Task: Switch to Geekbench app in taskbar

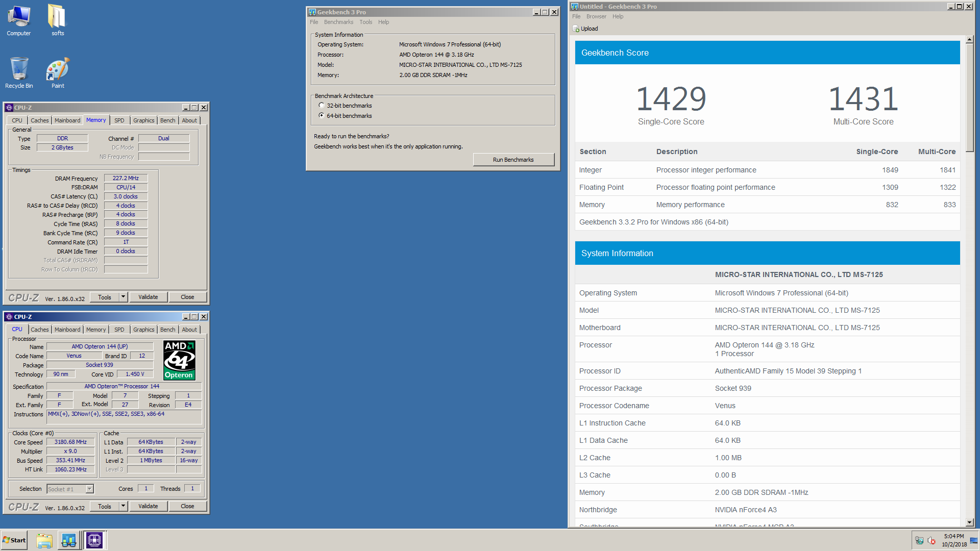Action: 69,540
